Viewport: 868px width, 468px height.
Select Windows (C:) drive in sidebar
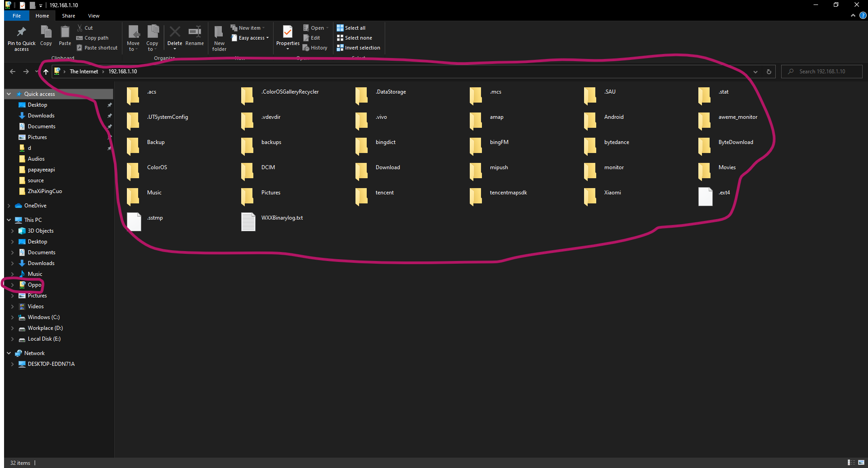pyautogui.click(x=44, y=317)
